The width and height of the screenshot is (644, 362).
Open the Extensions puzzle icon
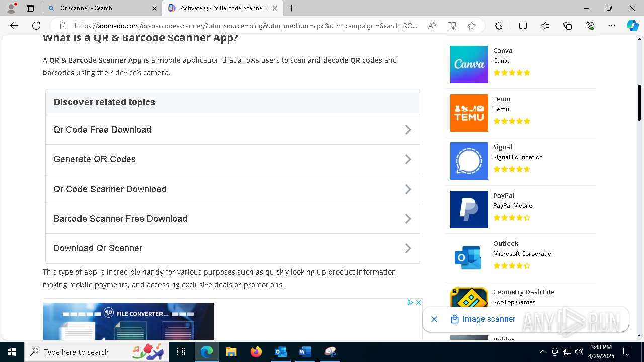tap(499, 26)
